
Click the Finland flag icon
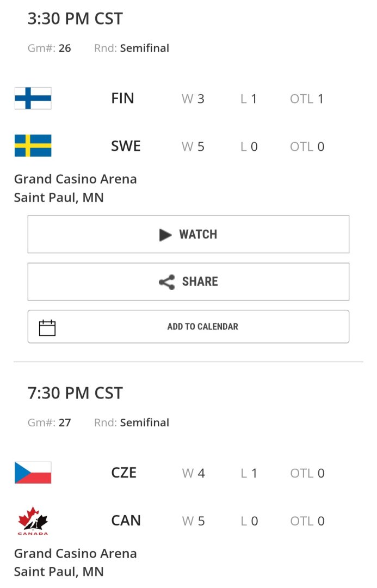coord(33,99)
